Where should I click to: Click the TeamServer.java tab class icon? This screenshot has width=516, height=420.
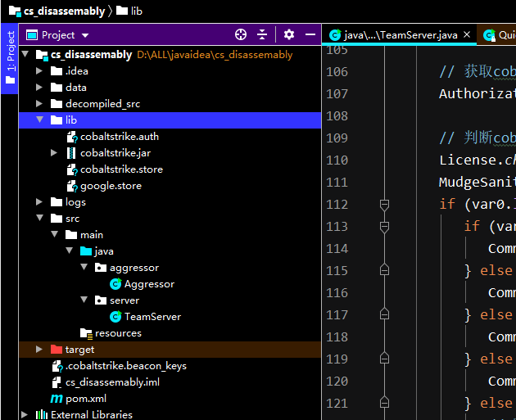click(335, 35)
